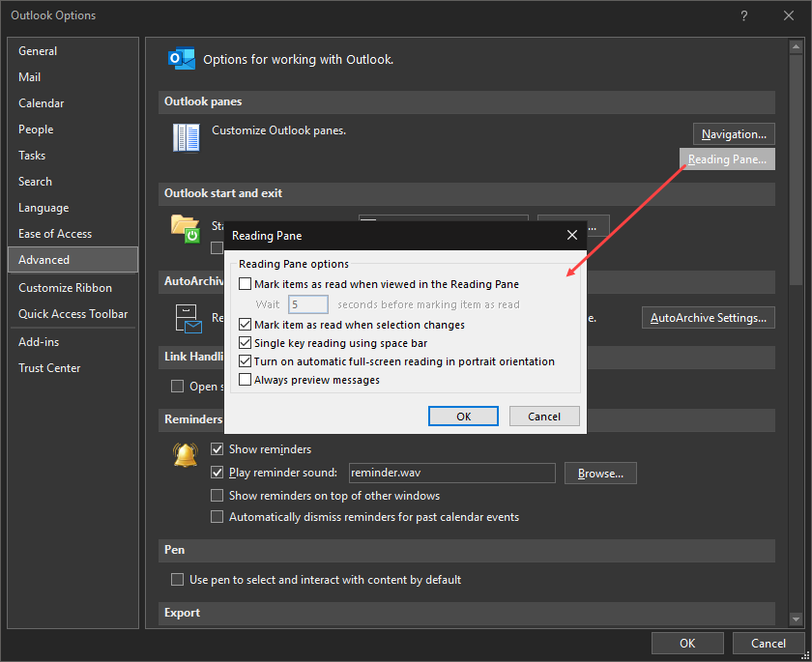Switch to Ease of Access
812x662 pixels.
click(x=73, y=234)
